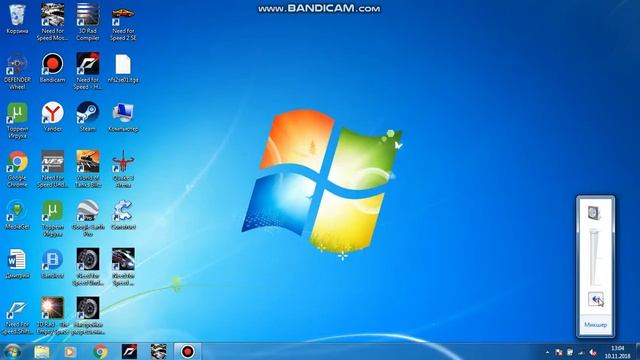The width and height of the screenshot is (640, 360).
Task: Open Windows Media Player from the taskbar
Action: point(70,351)
